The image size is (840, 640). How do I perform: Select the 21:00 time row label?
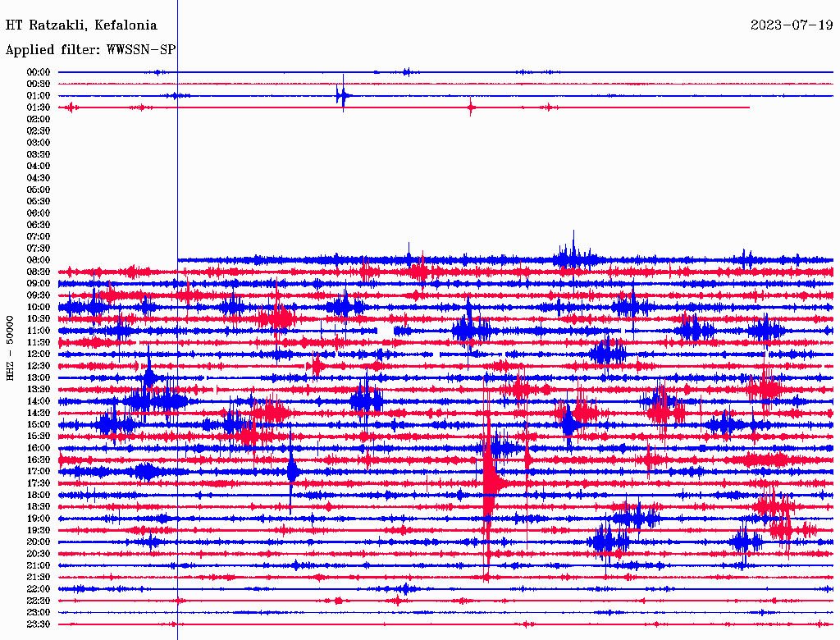point(39,566)
